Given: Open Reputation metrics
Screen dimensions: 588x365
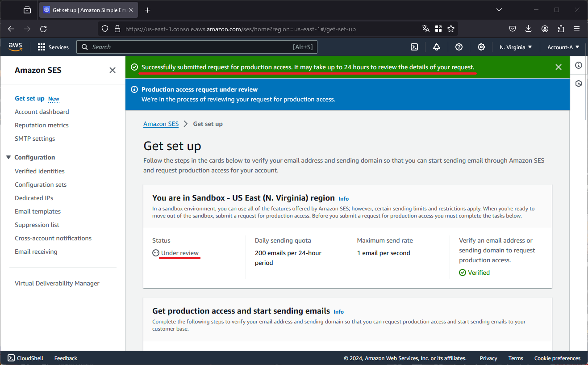Looking at the screenshot, I should click(x=42, y=125).
